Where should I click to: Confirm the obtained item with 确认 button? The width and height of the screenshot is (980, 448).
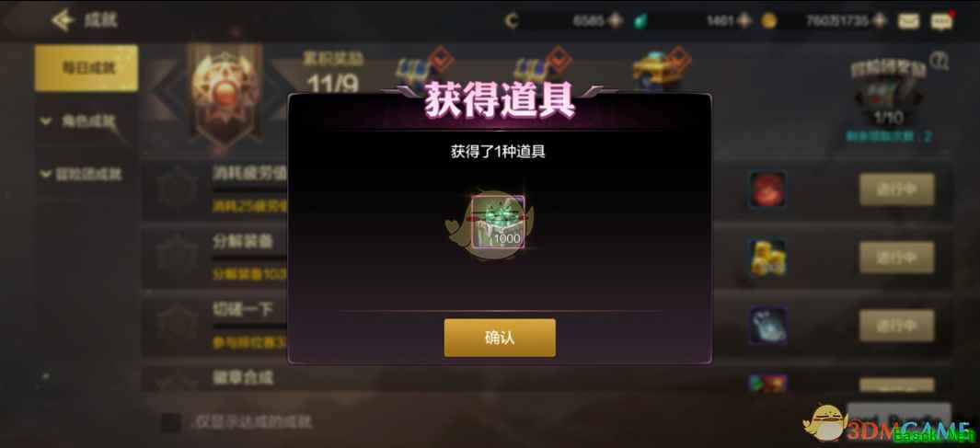coord(500,338)
